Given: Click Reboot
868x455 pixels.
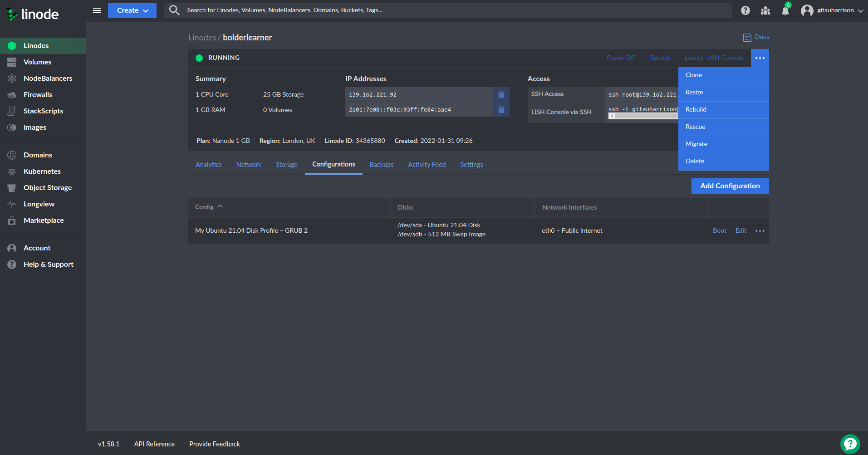Looking at the screenshot, I should pyautogui.click(x=660, y=58).
